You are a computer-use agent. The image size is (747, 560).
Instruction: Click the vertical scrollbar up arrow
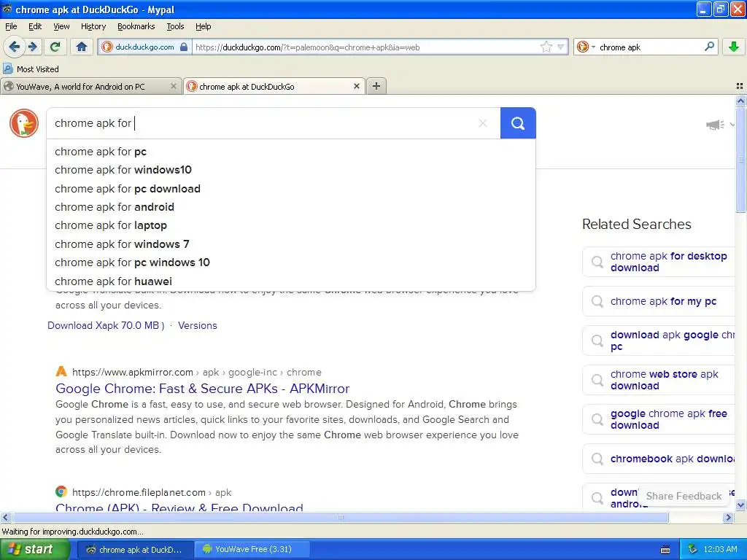[x=740, y=101]
